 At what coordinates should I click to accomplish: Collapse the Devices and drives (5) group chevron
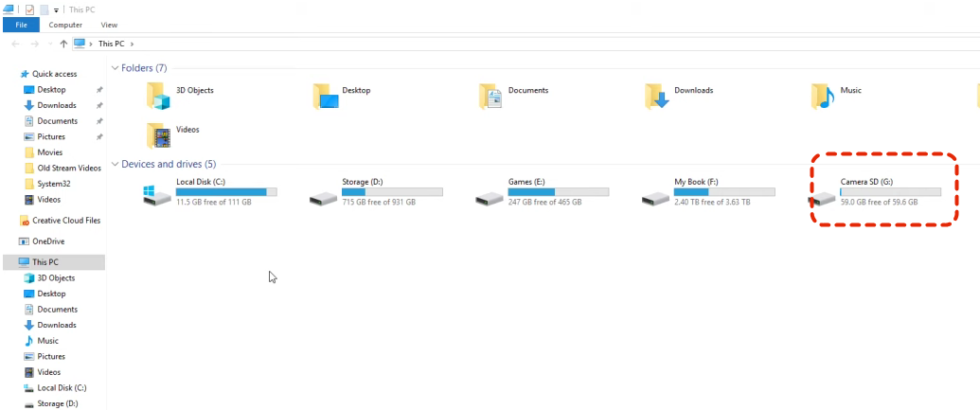coord(115,164)
